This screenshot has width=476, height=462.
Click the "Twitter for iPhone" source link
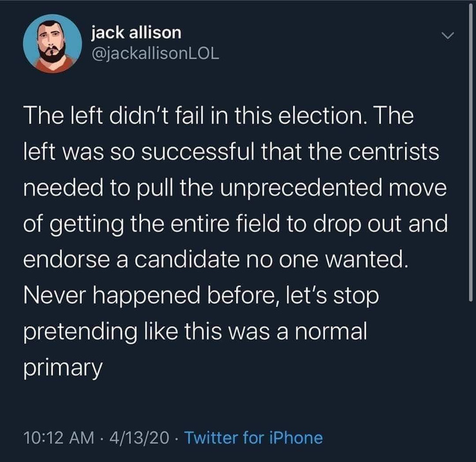253,438
